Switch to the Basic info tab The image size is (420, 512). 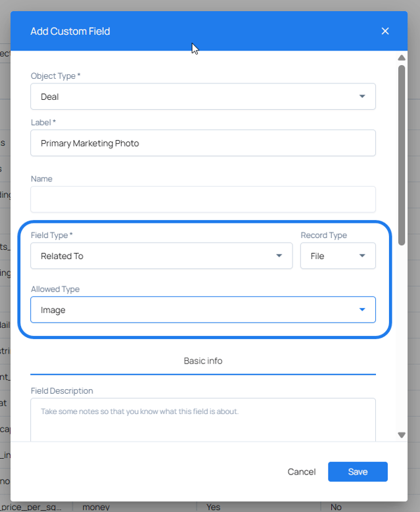tap(202, 361)
